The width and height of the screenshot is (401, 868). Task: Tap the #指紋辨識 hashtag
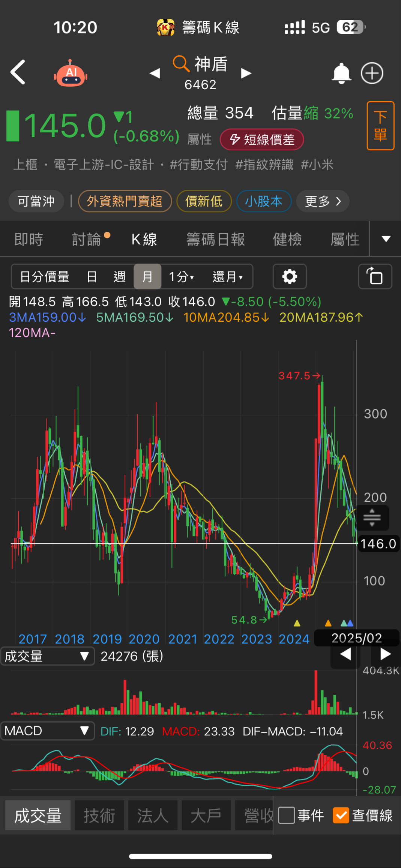264,164
